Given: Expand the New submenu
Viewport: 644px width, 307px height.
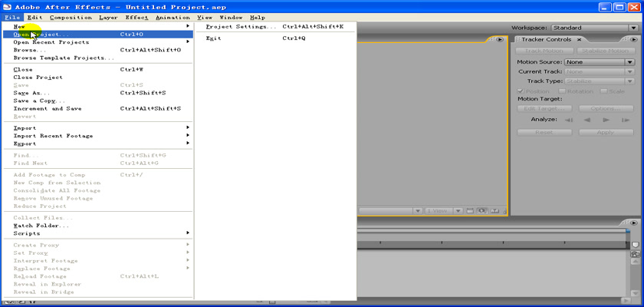Looking at the screenshot, I should pos(98,26).
